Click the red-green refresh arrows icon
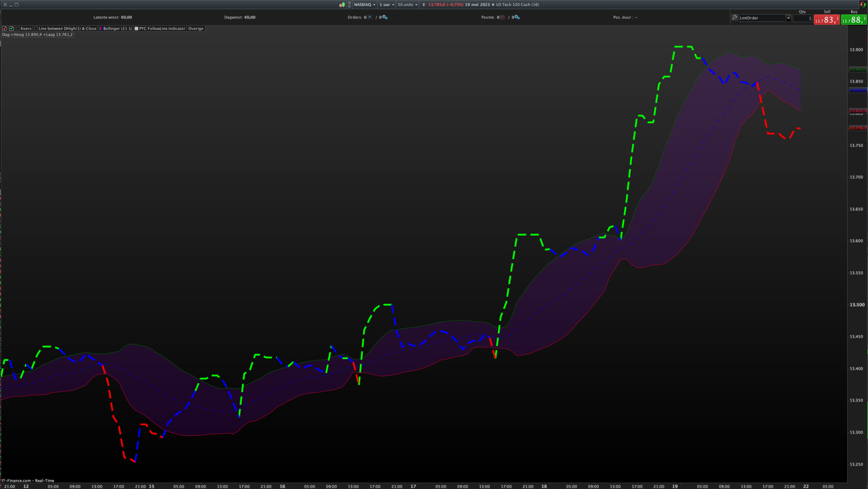Image resolution: width=868 pixels, height=489 pixels. coord(862,5)
